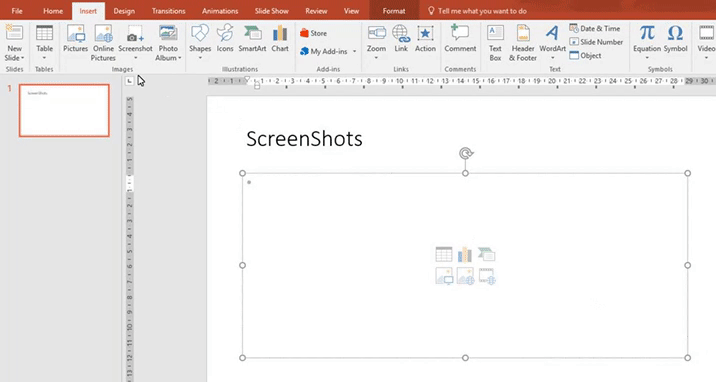Switch to the View tab
Screen dimensions: 716x382
point(351,11)
